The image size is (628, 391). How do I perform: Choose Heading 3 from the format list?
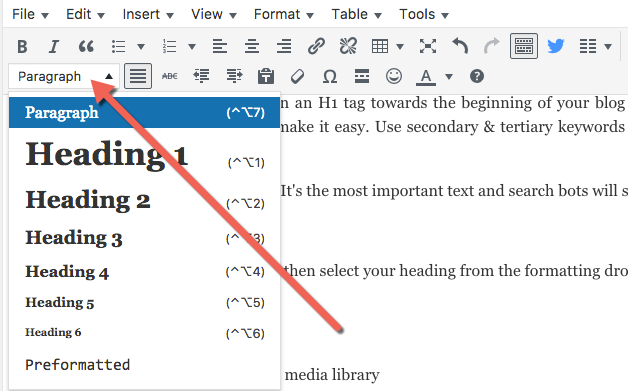pyautogui.click(x=144, y=238)
